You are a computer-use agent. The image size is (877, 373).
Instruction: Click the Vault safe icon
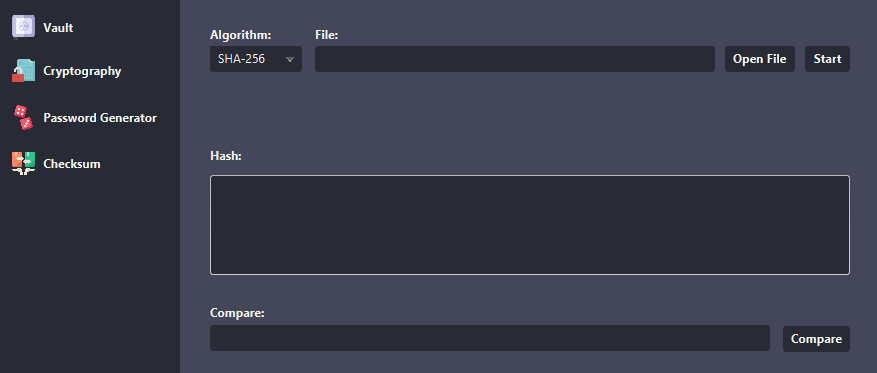[x=23, y=27]
